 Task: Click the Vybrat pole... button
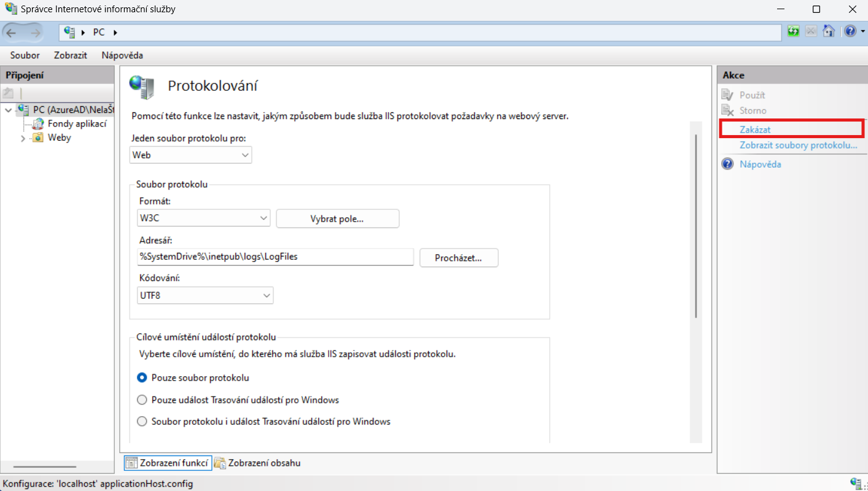(x=338, y=218)
